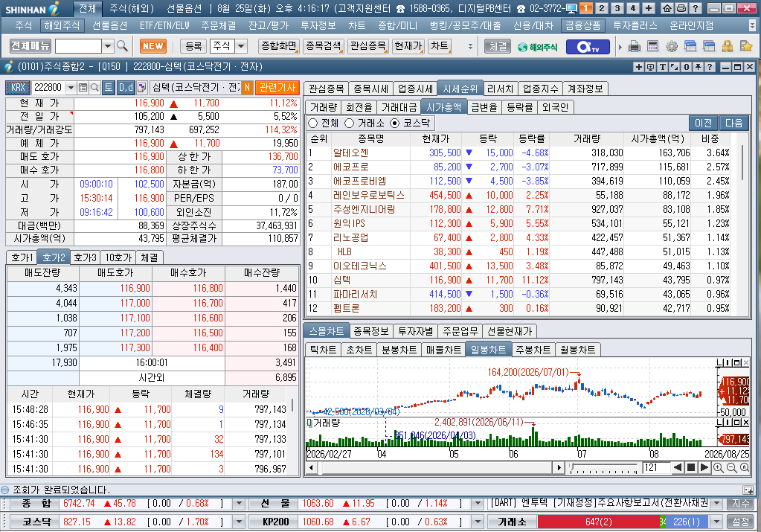Click the 토 button beside stock code
Image resolution: width=761 pixels, height=532 pixels.
[x=108, y=87]
